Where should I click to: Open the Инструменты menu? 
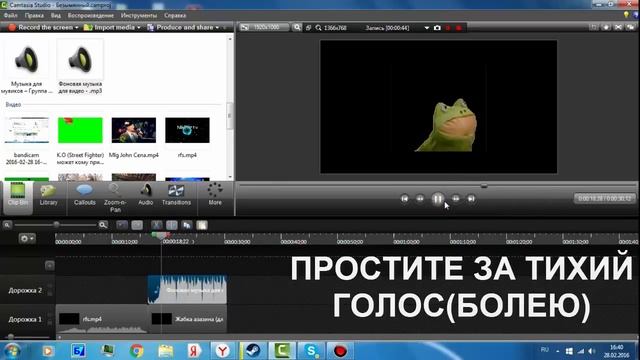[139, 16]
